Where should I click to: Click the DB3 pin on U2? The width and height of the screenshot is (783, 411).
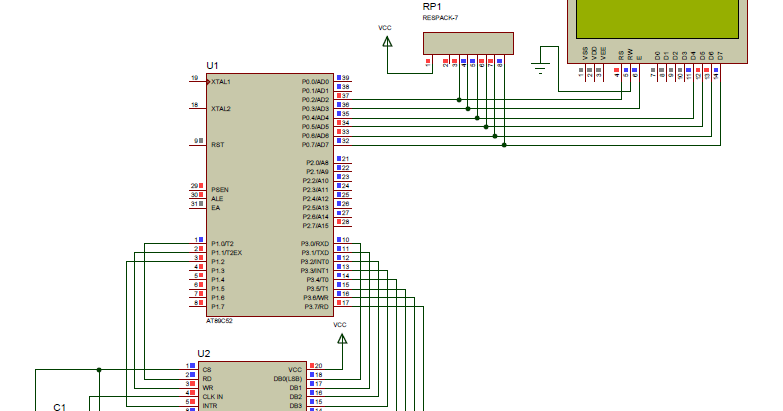(296, 406)
